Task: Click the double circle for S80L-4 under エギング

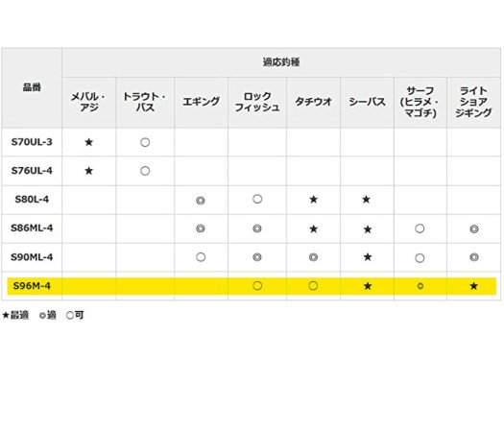Action: pos(201,201)
